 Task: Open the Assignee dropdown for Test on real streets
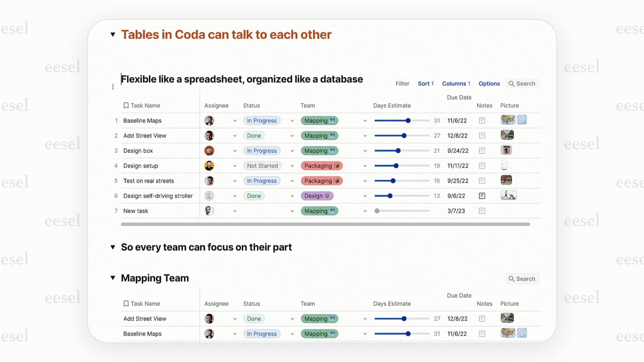(235, 180)
